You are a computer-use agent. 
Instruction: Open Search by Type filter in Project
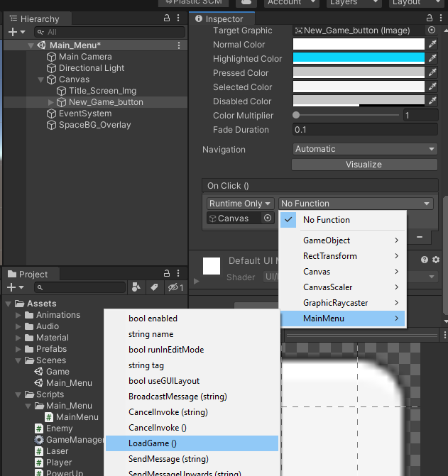coord(136,287)
